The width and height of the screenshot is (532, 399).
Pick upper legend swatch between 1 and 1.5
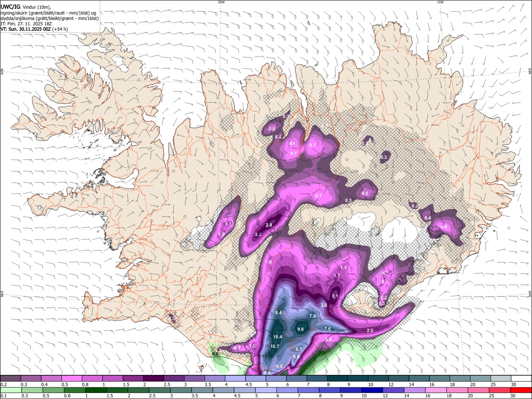[113, 378]
